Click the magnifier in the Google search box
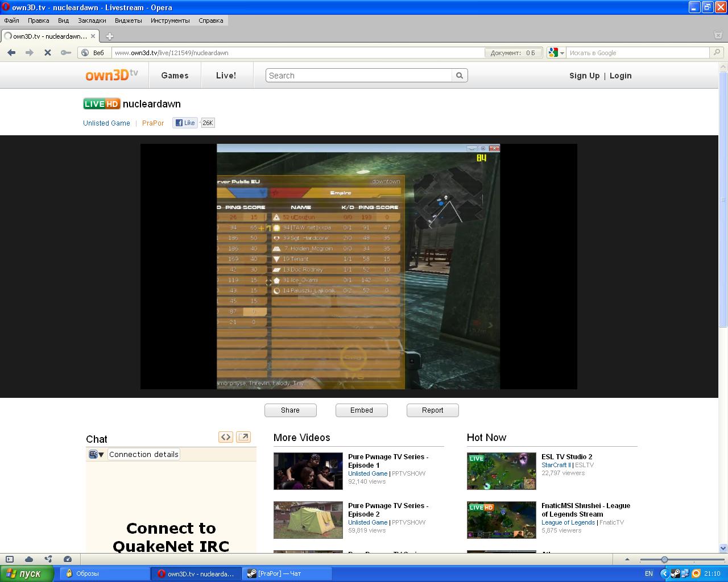The width and height of the screenshot is (728, 582). pyautogui.click(x=717, y=53)
